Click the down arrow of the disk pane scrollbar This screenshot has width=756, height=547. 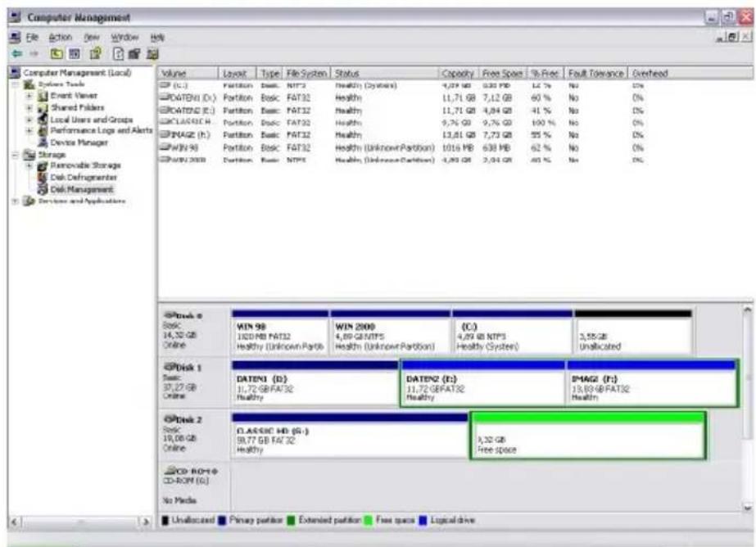click(747, 508)
